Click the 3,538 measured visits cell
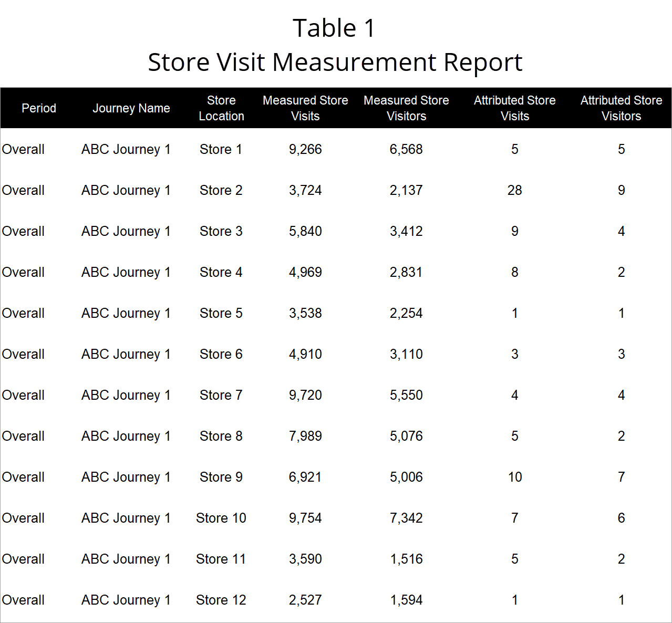 pos(305,313)
